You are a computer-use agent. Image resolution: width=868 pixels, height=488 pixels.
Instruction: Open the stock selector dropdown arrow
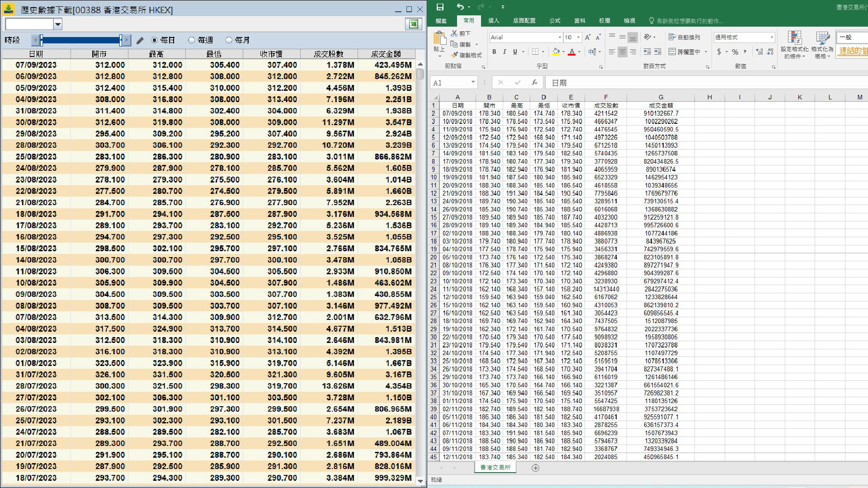(58, 24)
